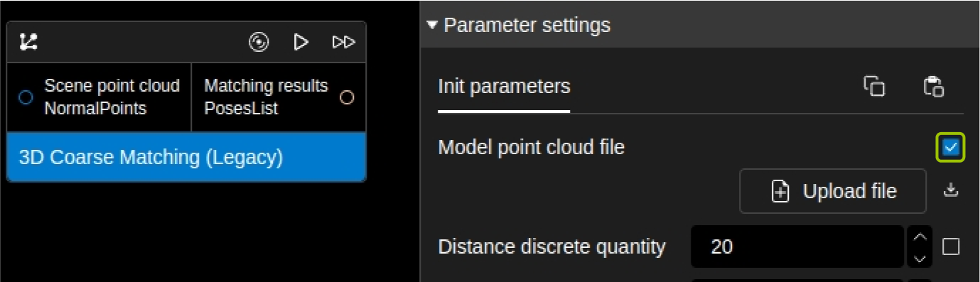Increase Distance discrete quantity with up arrow
The width and height of the screenshot is (980, 282).
click(920, 237)
